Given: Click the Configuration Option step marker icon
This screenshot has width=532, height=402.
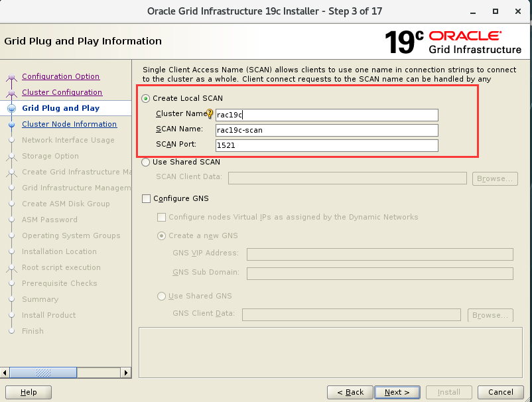Looking at the screenshot, I should pyautogui.click(x=11, y=76).
